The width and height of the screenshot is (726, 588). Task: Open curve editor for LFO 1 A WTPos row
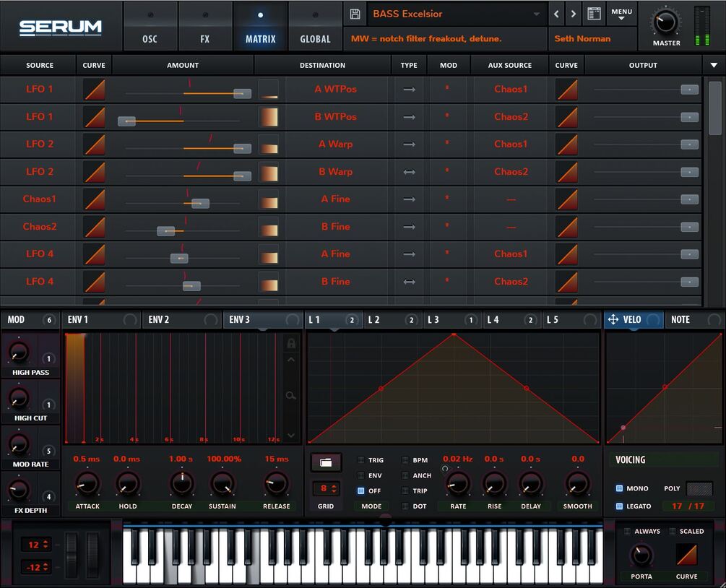94,90
